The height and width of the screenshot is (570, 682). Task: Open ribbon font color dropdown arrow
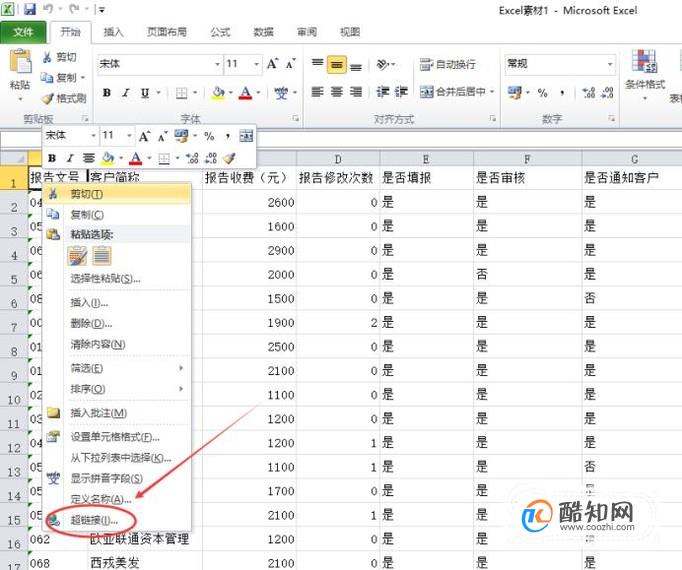tap(258, 92)
